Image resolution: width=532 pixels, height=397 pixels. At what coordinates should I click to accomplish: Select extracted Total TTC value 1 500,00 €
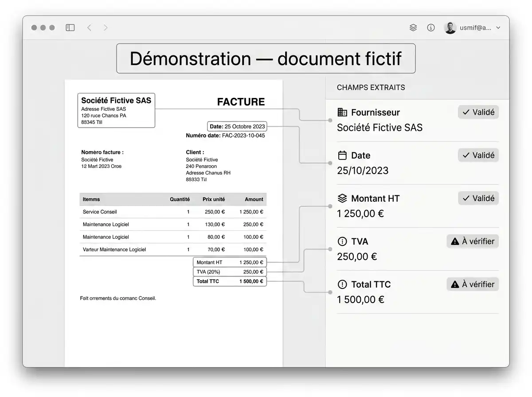point(360,300)
